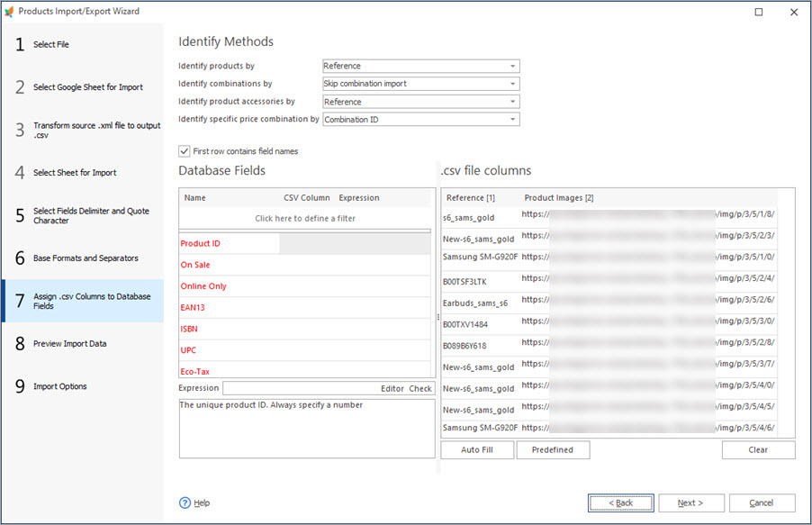Go to step 2 Select Google Sheet for Import
Viewport: 812px width, 525px height.
pos(83,87)
